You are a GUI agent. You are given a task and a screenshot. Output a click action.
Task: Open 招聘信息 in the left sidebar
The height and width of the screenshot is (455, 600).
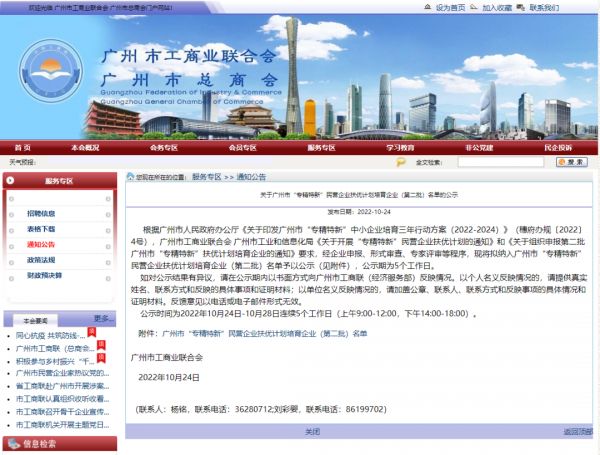[x=41, y=213]
